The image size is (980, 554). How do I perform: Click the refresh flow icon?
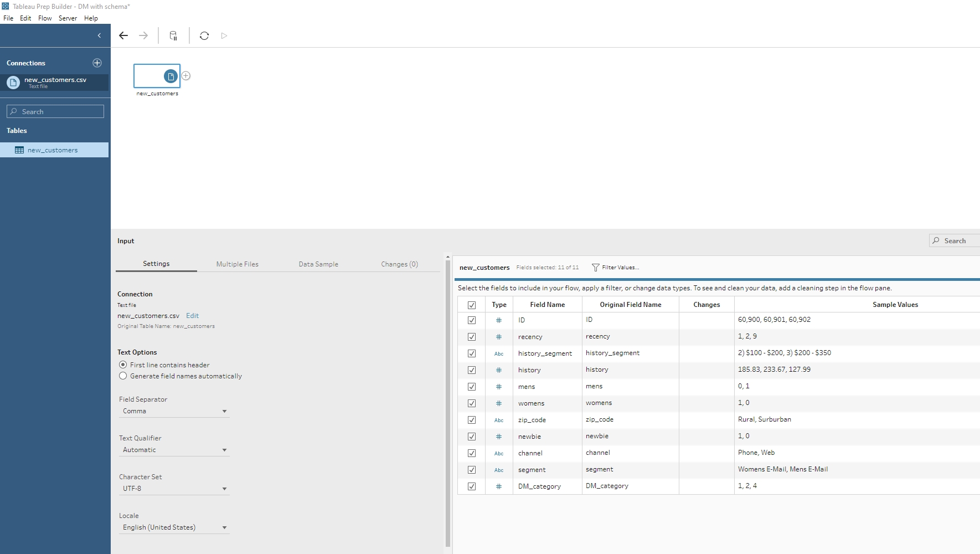[x=204, y=35]
